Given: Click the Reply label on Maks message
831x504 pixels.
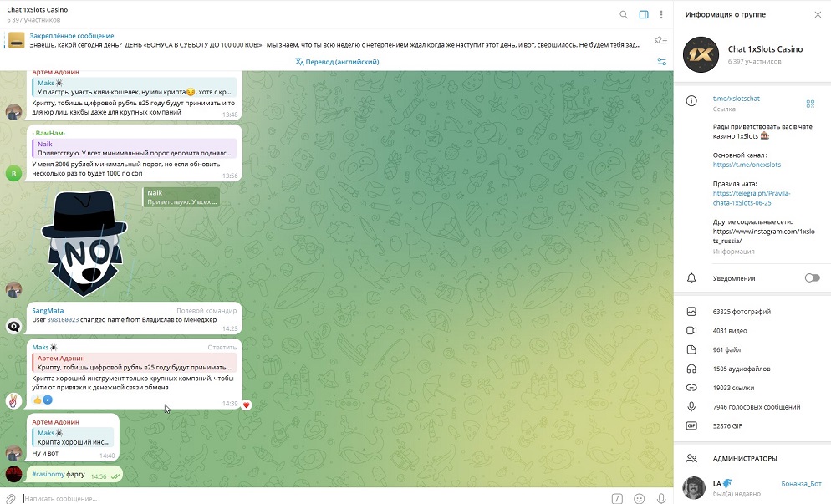Looking at the screenshot, I should tap(222, 348).
